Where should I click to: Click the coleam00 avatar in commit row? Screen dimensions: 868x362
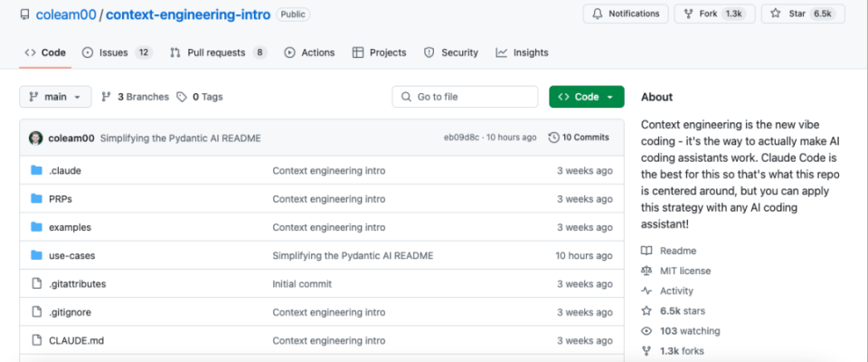pyautogui.click(x=36, y=138)
